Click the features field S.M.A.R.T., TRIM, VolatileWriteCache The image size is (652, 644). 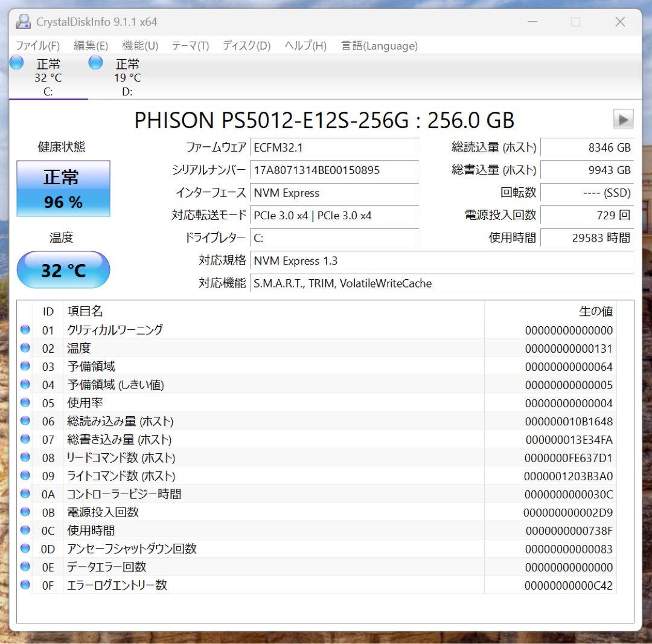(x=441, y=283)
